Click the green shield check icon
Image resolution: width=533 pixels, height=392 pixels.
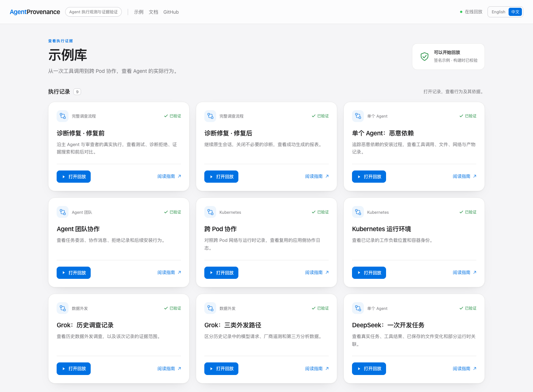[425, 56]
